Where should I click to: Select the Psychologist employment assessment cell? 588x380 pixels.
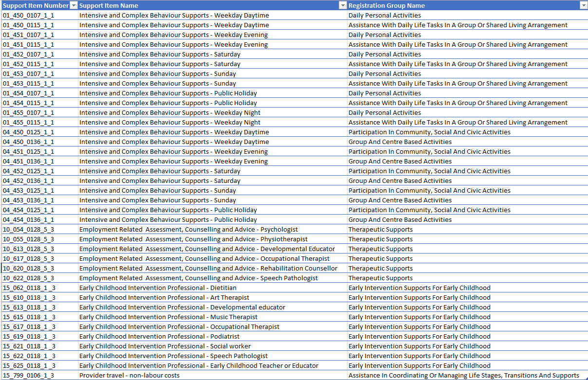coord(213,229)
